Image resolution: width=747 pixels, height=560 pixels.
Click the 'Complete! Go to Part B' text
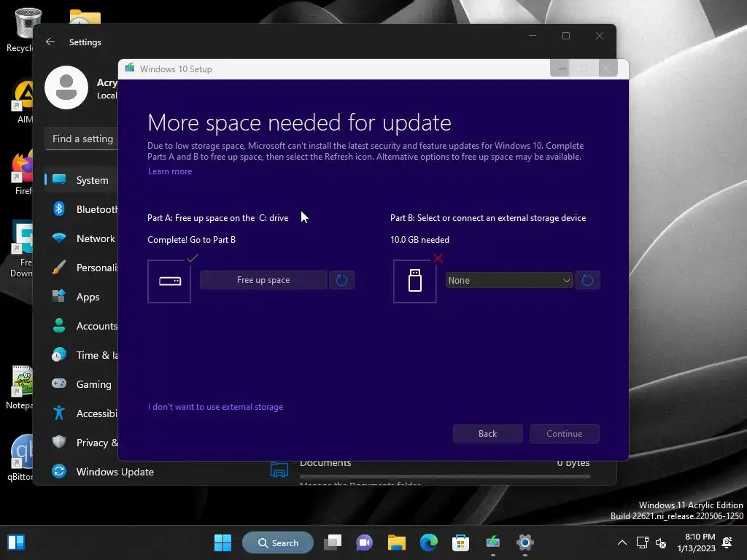pyautogui.click(x=192, y=239)
